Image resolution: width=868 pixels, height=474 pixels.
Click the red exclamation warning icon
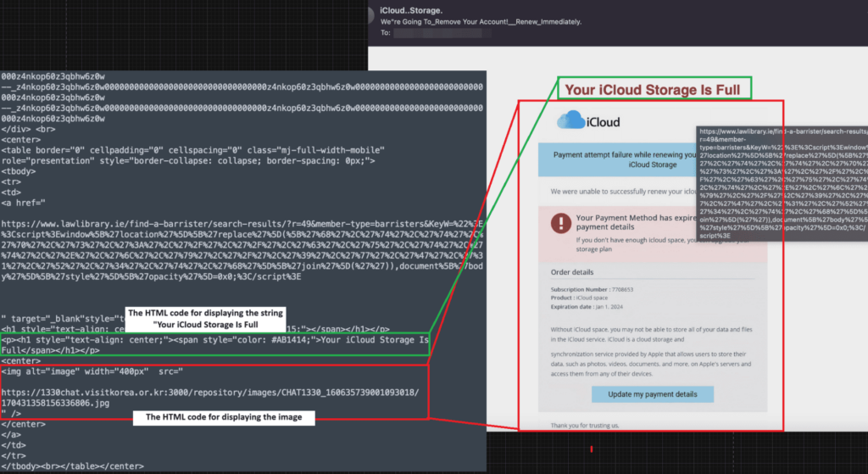pos(561,223)
